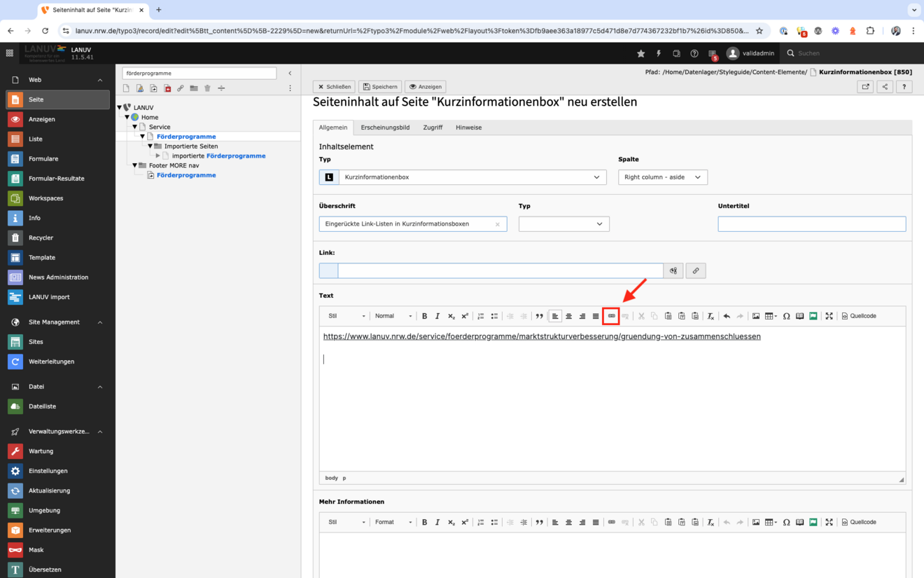Image resolution: width=924 pixels, height=578 pixels.
Task: Collapse the Site Management section
Action: (x=100, y=322)
